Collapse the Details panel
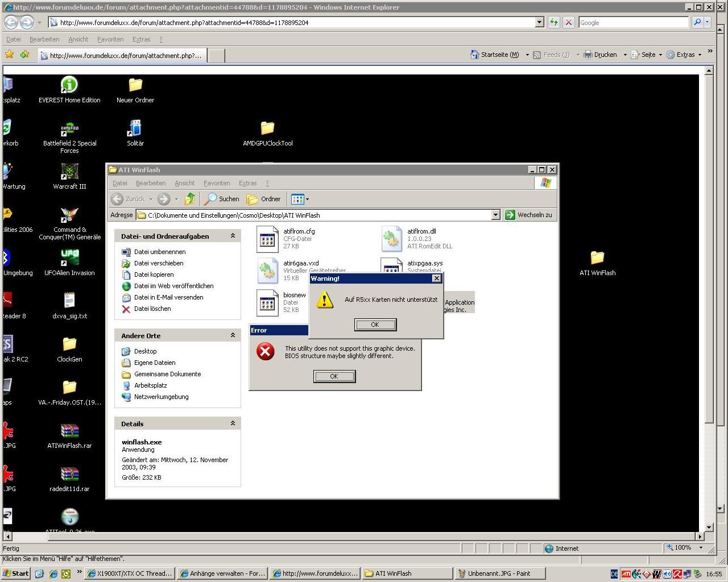 (233, 423)
